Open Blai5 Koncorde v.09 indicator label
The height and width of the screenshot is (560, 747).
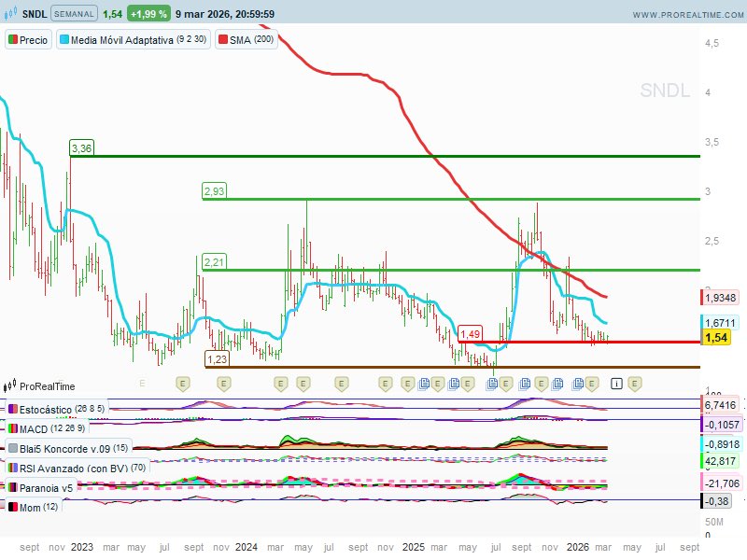pyautogui.click(x=68, y=448)
